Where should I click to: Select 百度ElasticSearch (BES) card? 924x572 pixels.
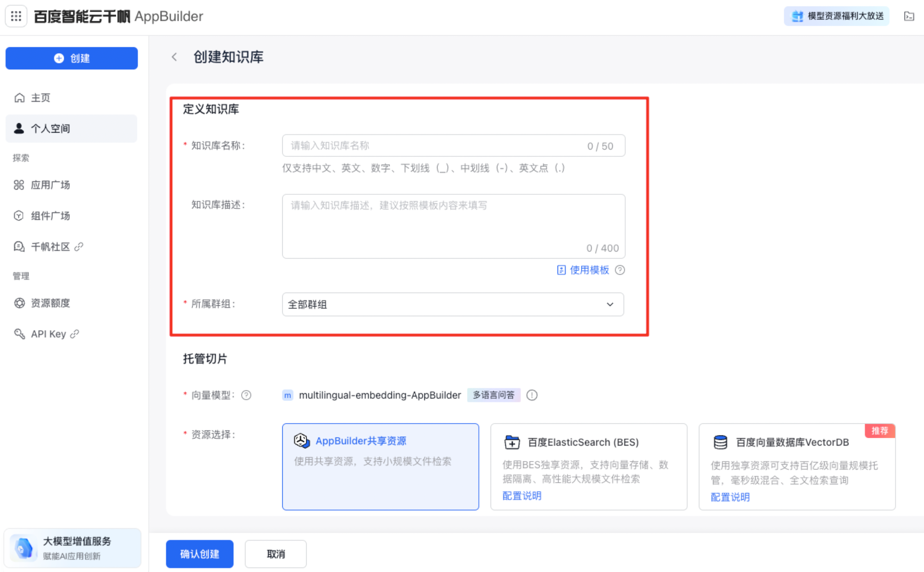coord(589,467)
